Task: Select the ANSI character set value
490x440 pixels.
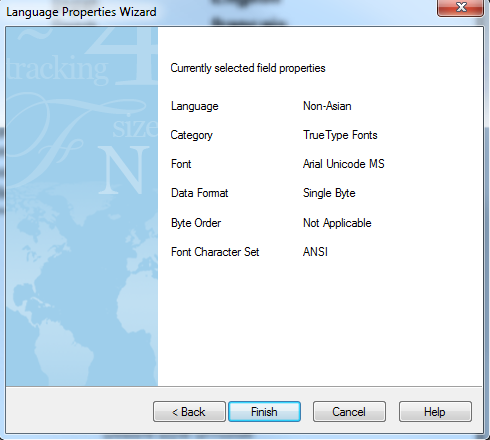Action: point(315,252)
